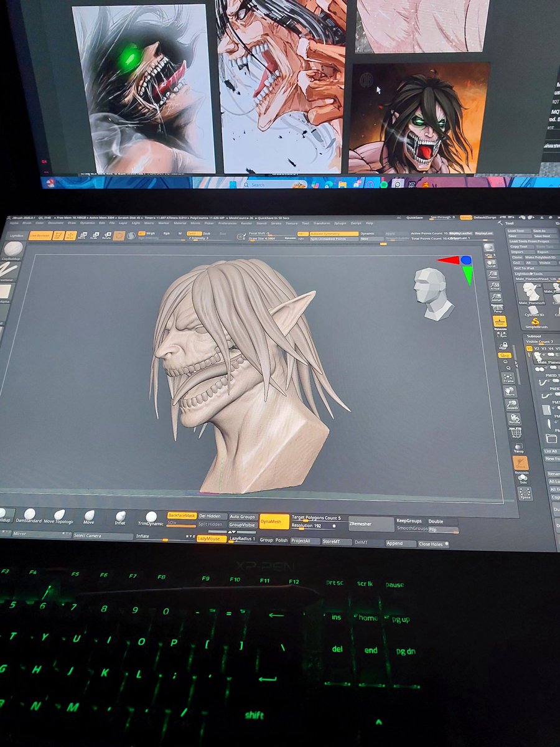Screen dimensions: 560x747
Task: Toggle LazyMouse on or off
Action: 212,539
